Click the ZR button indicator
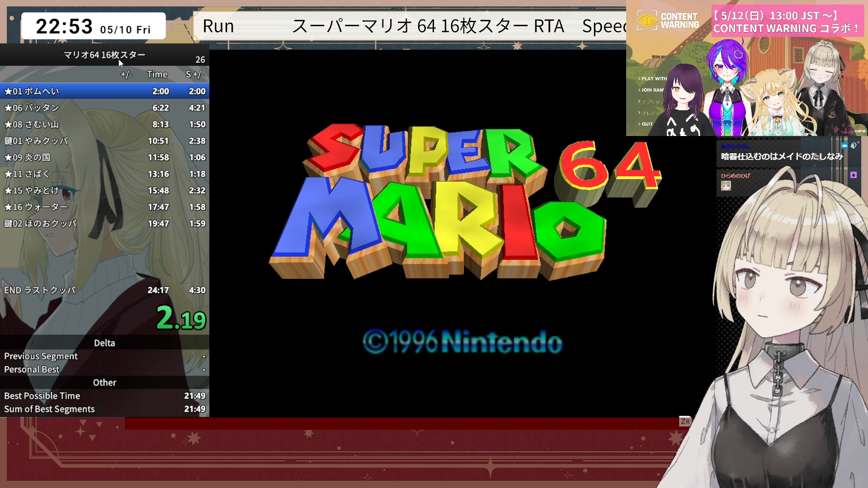The width and height of the screenshot is (868, 488). click(685, 422)
